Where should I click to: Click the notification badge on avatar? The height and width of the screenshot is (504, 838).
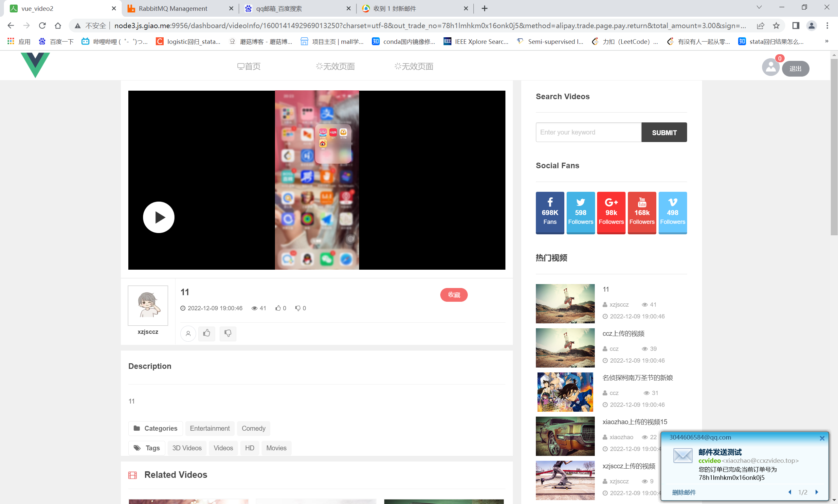(780, 58)
